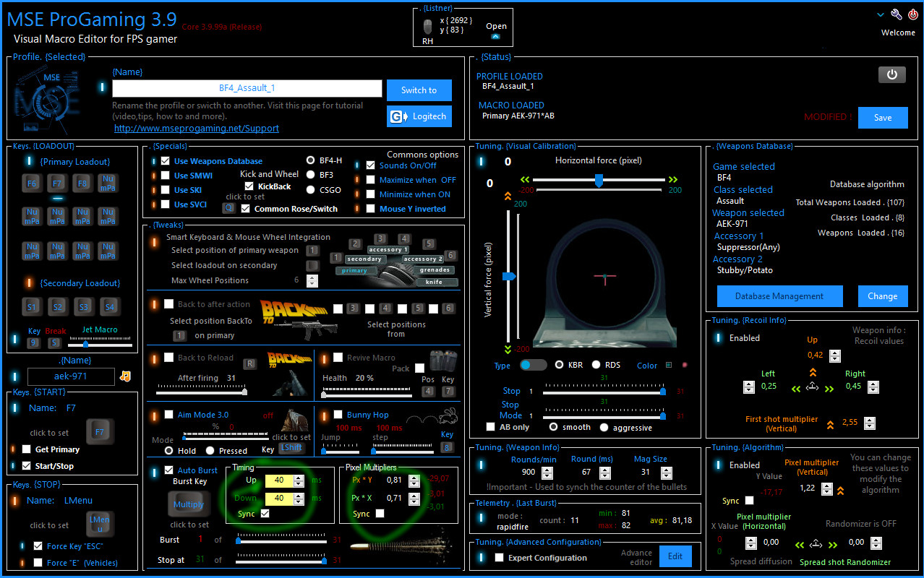Enable Use SKI checkbox
This screenshot has width=924, height=578.
[x=166, y=190]
